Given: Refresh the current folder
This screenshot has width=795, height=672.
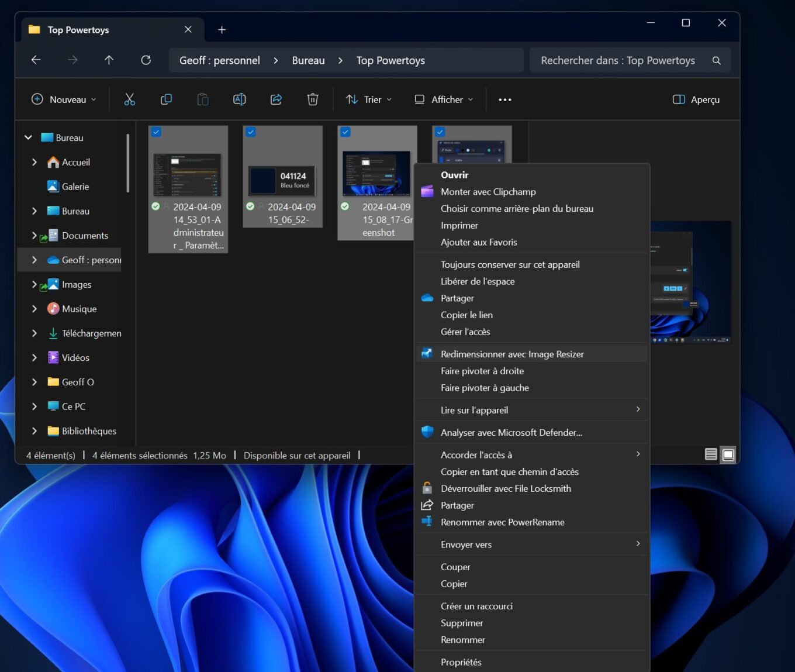Looking at the screenshot, I should pyautogui.click(x=146, y=60).
